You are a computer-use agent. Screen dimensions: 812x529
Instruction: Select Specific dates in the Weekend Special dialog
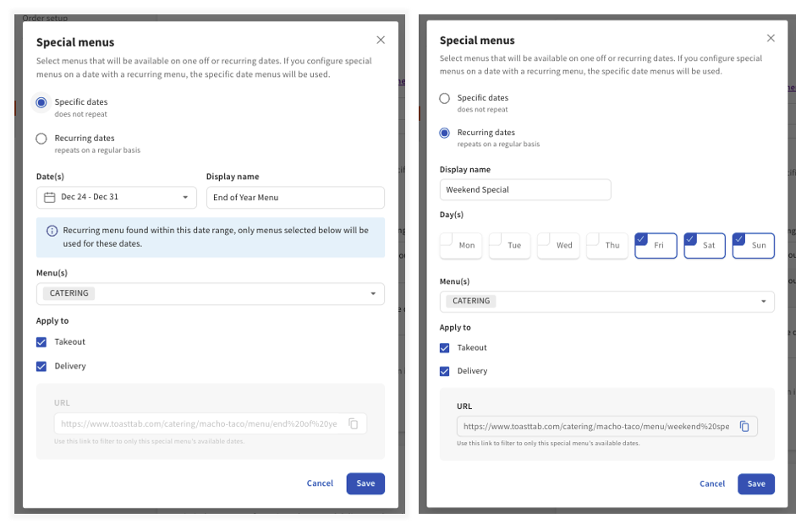pos(445,98)
